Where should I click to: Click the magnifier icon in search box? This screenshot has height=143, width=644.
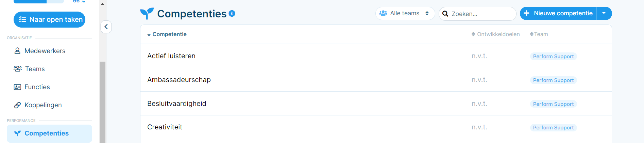coord(445,14)
